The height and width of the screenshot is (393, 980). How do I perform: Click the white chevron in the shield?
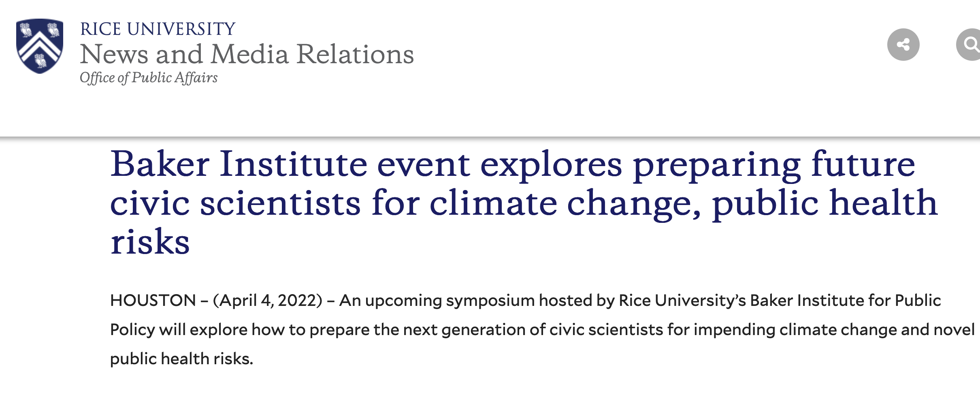click(x=40, y=45)
